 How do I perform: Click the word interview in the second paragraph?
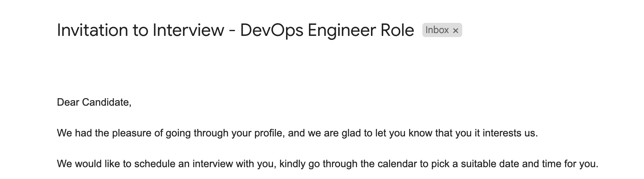pyautogui.click(x=213, y=164)
